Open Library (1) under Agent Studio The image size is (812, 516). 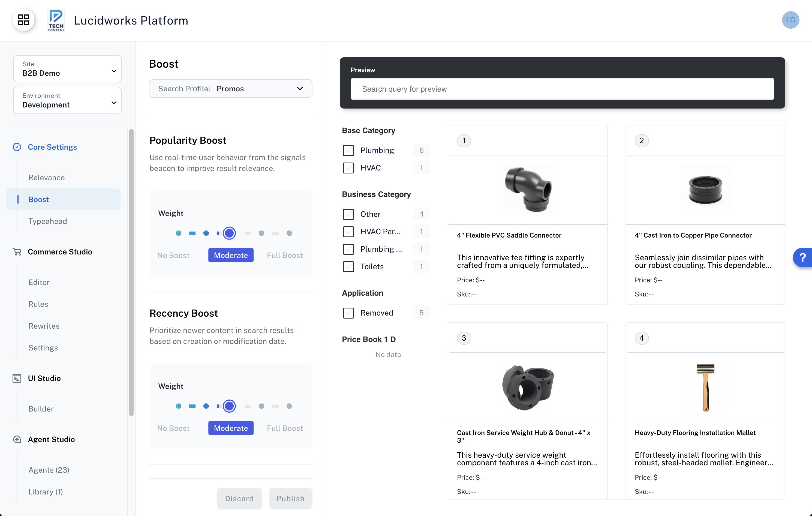click(46, 491)
